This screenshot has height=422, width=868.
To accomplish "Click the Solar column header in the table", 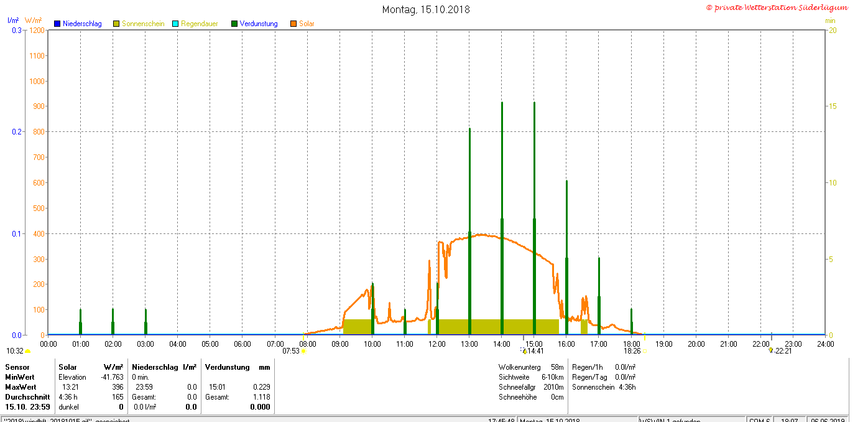I will click(68, 367).
